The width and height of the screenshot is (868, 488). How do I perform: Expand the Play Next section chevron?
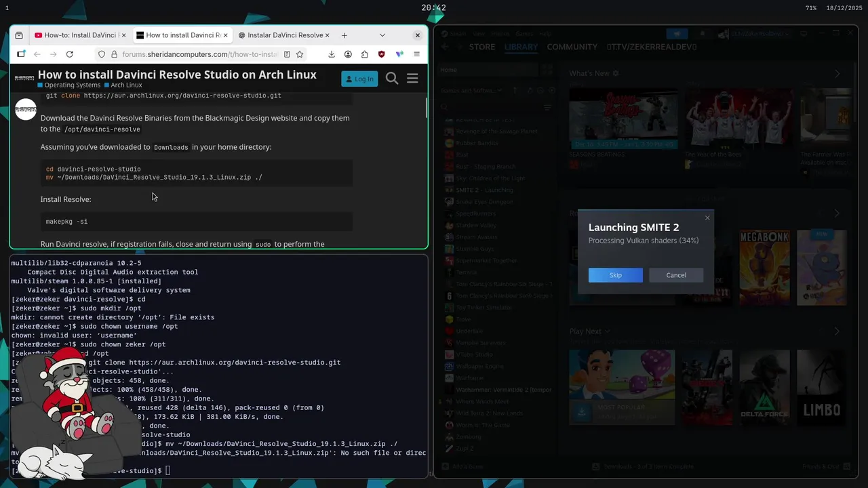607,331
